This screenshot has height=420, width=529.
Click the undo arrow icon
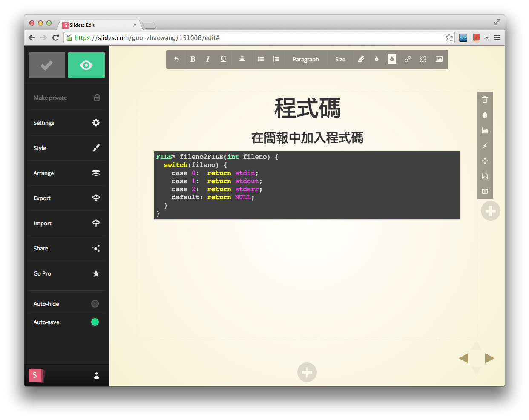tap(176, 59)
